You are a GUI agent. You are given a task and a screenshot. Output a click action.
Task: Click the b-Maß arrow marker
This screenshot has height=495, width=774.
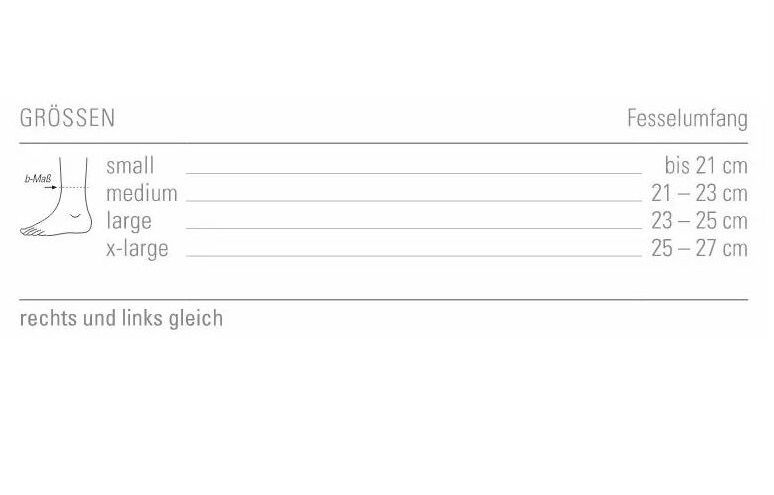tap(51, 188)
